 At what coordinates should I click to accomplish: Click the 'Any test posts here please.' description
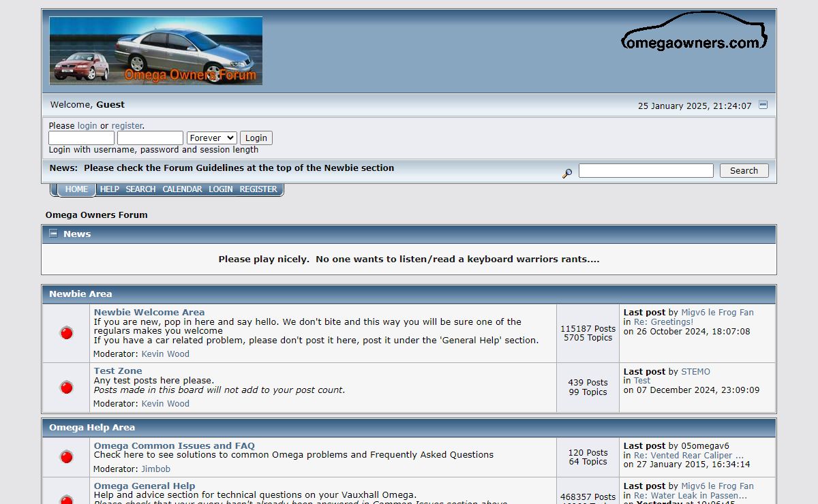pos(154,381)
